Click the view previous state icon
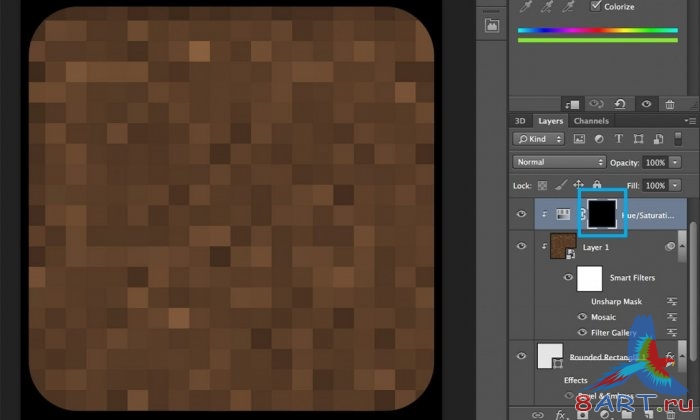This screenshot has height=420, width=700. 596,104
